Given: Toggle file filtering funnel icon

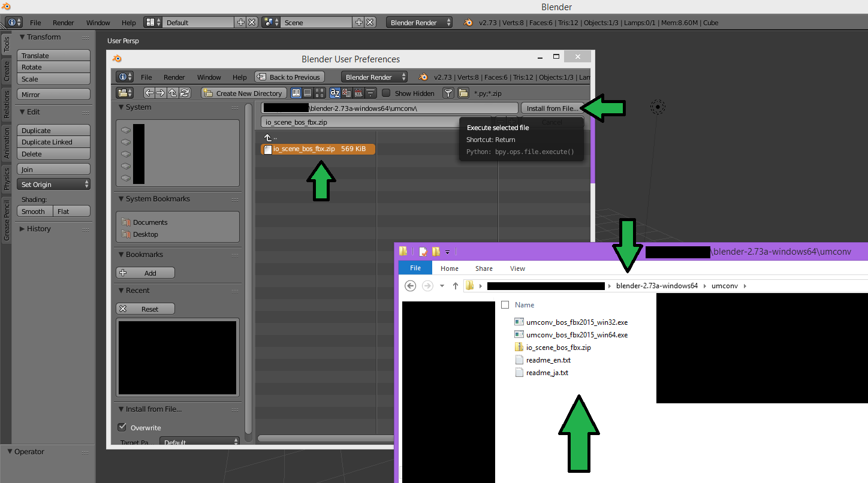Looking at the screenshot, I should click(448, 93).
